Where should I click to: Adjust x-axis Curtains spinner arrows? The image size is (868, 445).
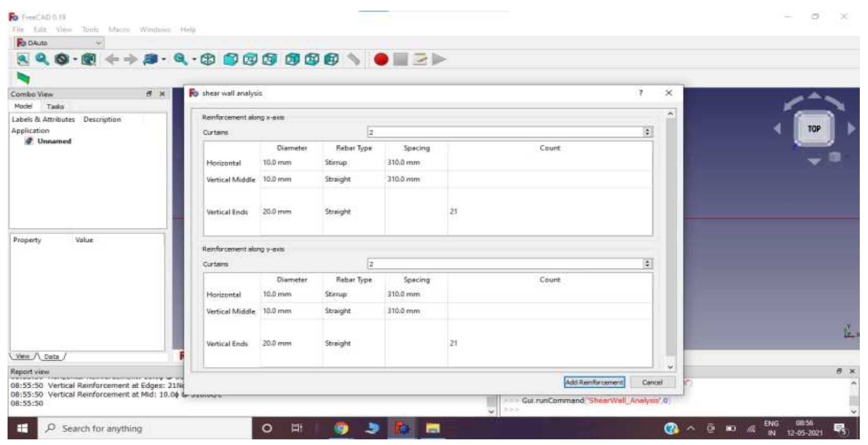pyautogui.click(x=647, y=132)
